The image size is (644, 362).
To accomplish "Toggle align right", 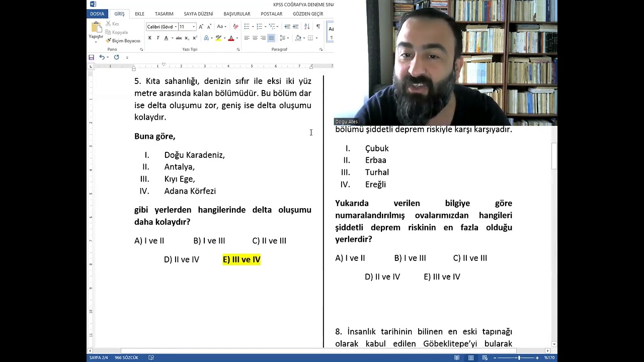I will [263, 38].
